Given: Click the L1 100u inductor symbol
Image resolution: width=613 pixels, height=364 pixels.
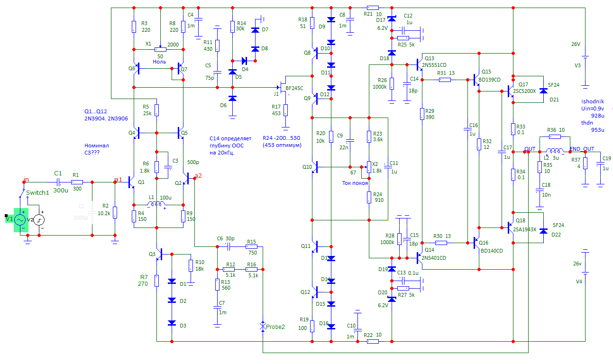Looking at the screenshot, I should point(156,205).
